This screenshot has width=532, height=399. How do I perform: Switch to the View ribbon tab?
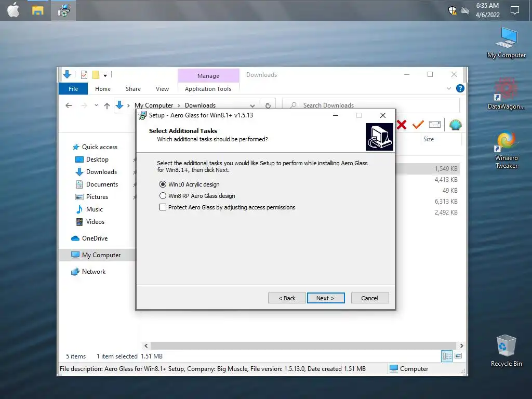[x=162, y=88]
